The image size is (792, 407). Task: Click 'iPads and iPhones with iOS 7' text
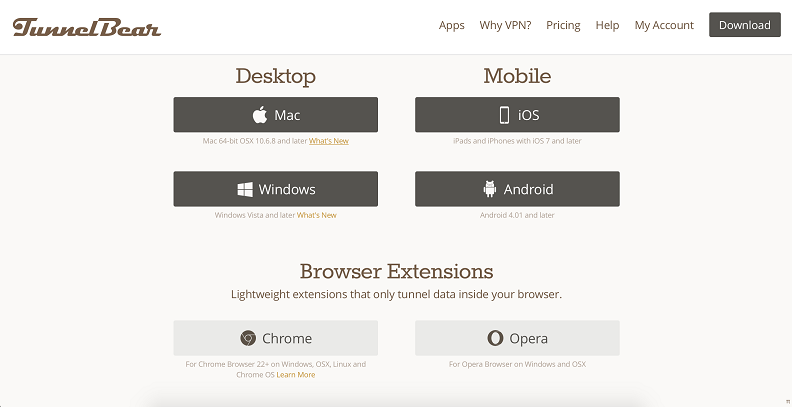[x=517, y=141]
